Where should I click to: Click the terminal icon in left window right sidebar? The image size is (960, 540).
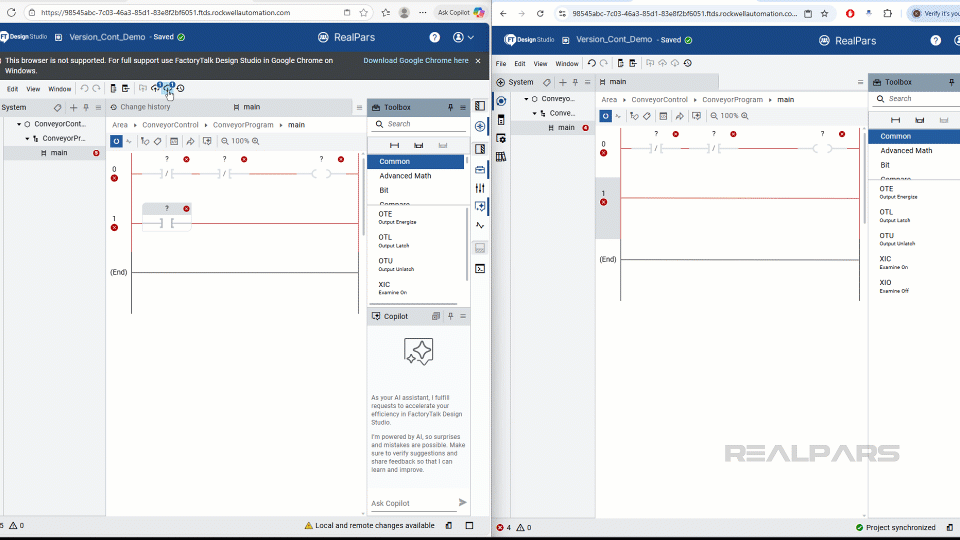point(480,269)
